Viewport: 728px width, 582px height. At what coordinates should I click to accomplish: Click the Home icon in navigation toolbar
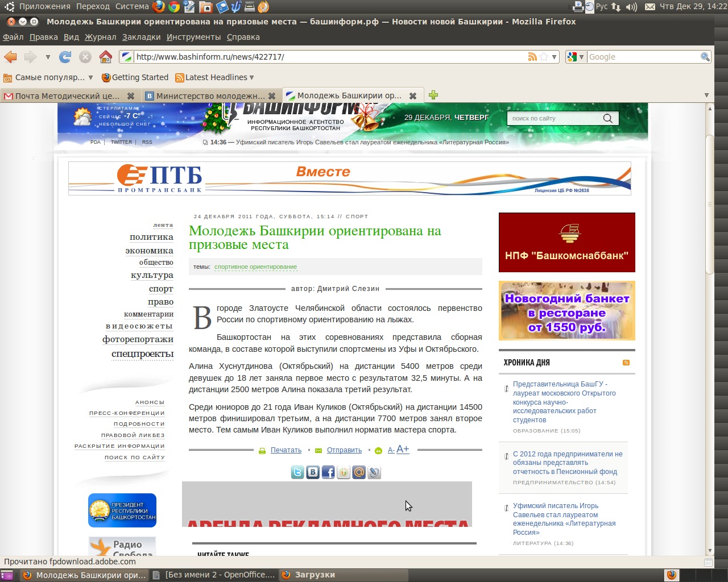point(105,57)
